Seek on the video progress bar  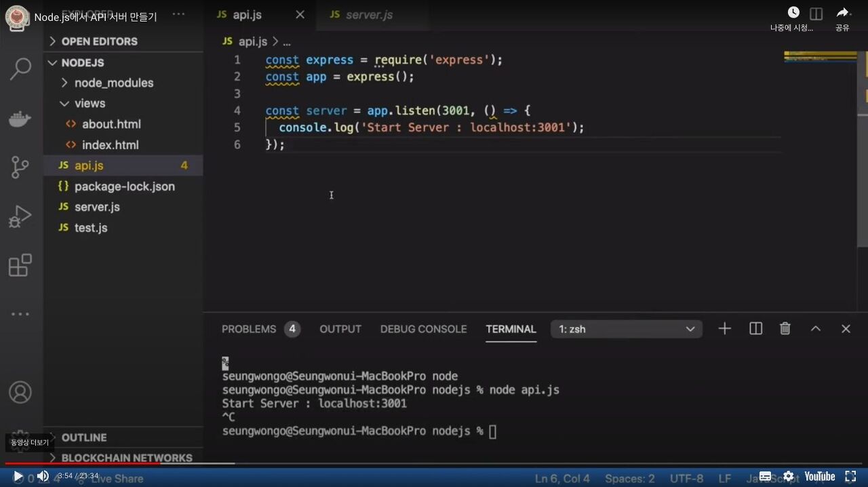(434, 464)
